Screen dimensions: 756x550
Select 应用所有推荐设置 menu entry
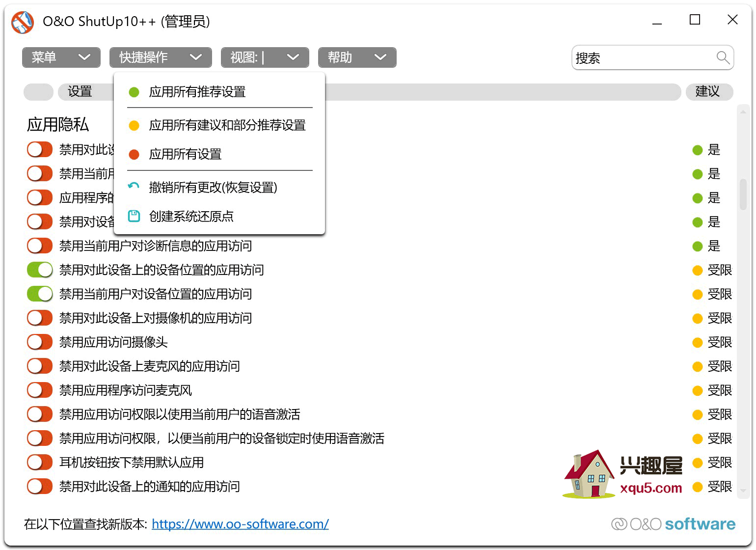(x=219, y=92)
